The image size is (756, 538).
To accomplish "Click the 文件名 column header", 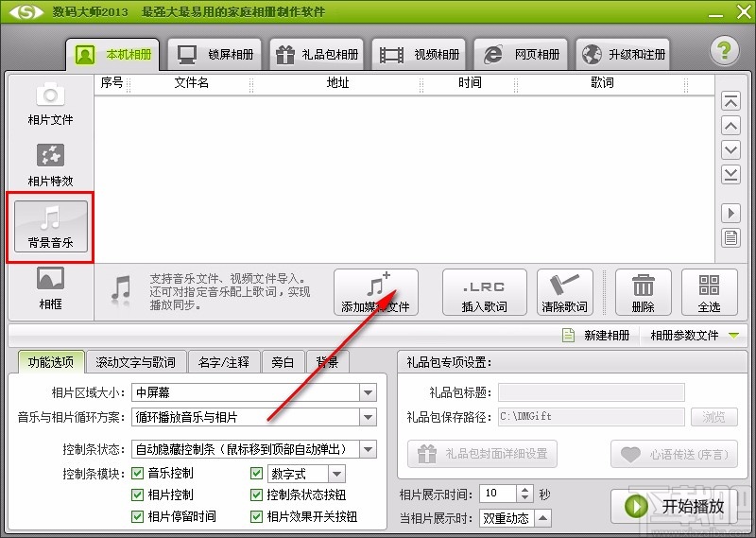I will [191, 83].
